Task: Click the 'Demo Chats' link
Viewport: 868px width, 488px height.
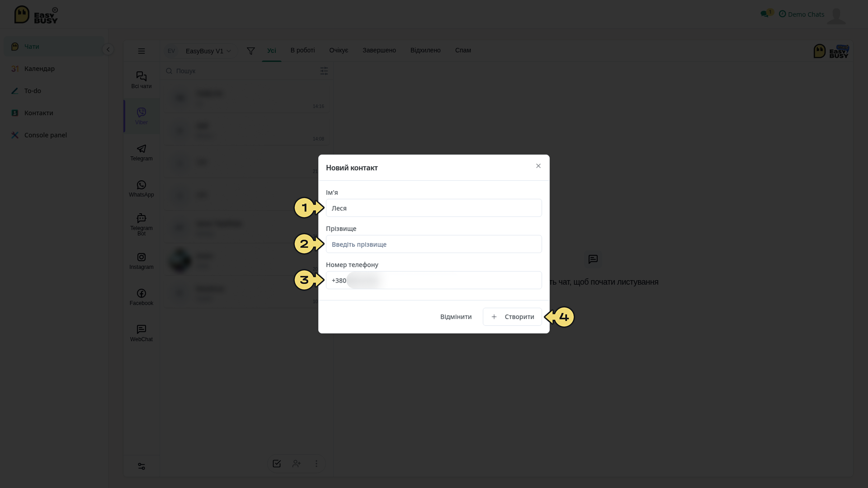Action: click(802, 14)
